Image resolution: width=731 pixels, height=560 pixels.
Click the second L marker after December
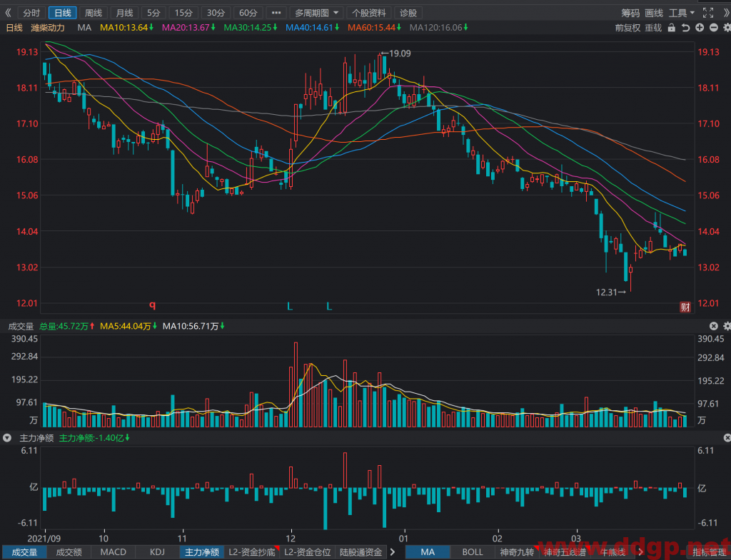tap(328, 306)
